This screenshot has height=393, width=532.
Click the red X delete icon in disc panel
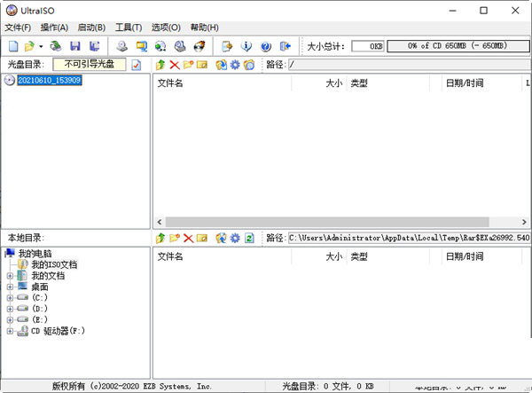(x=174, y=65)
